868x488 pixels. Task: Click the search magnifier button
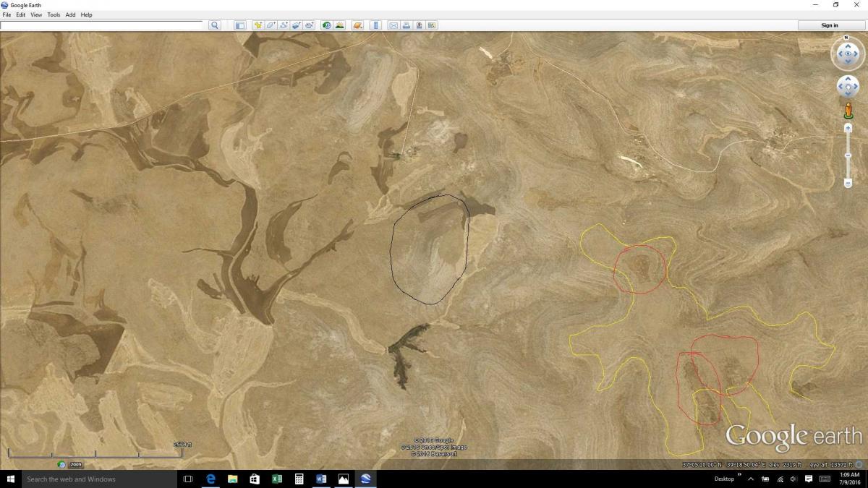click(214, 25)
